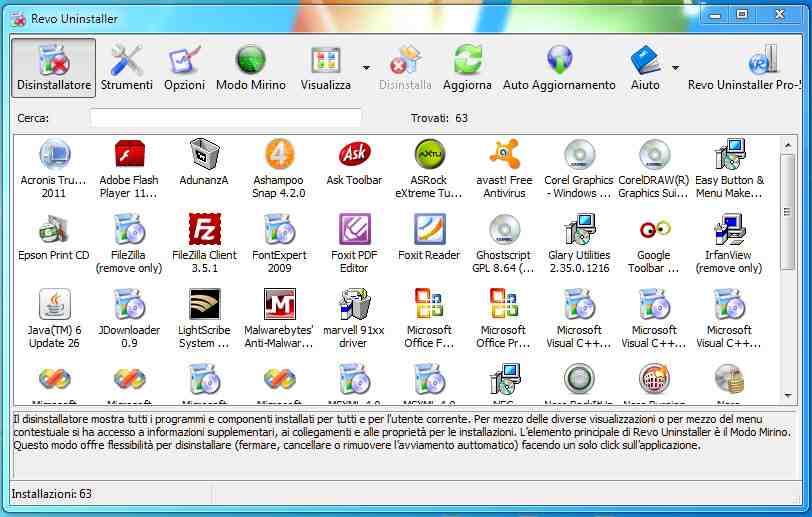Image resolution: width=812 pixels, height=517 pixels.
Task: Focus the Cerca search field
Action: 225,118
